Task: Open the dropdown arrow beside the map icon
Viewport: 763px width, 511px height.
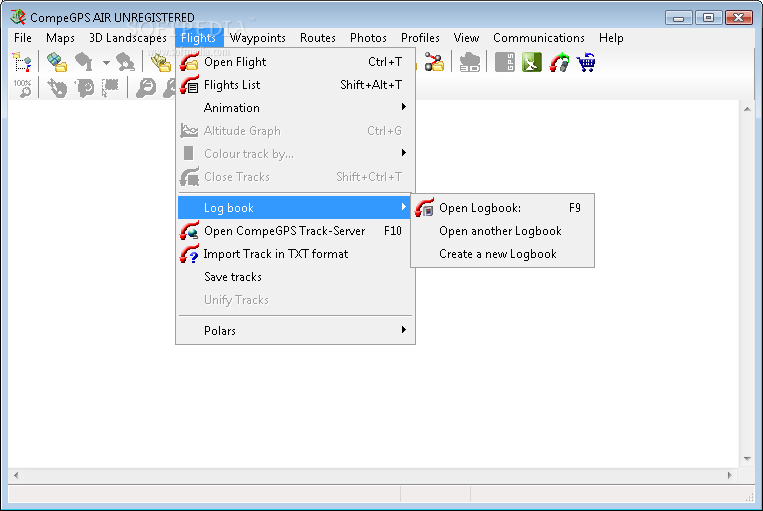Action: click(x=106, y=63)
